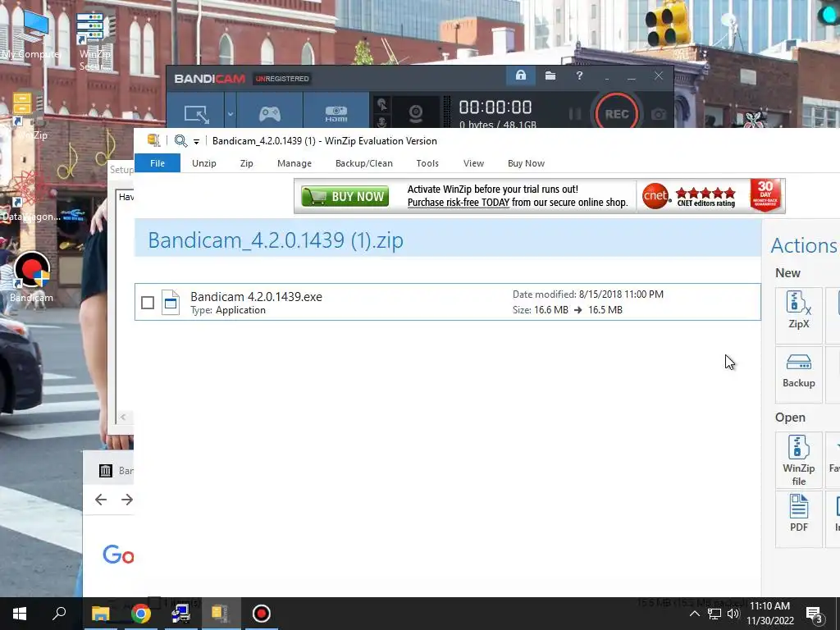Click the browser back arrow behind WinZip

click(x=101, y=500)
